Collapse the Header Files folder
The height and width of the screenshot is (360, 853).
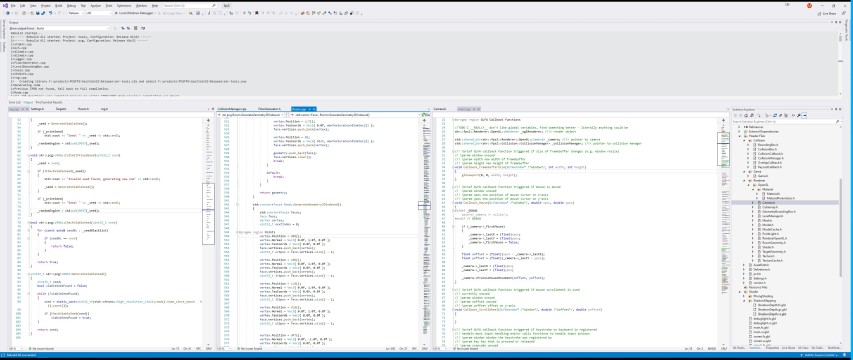(739, 136)
